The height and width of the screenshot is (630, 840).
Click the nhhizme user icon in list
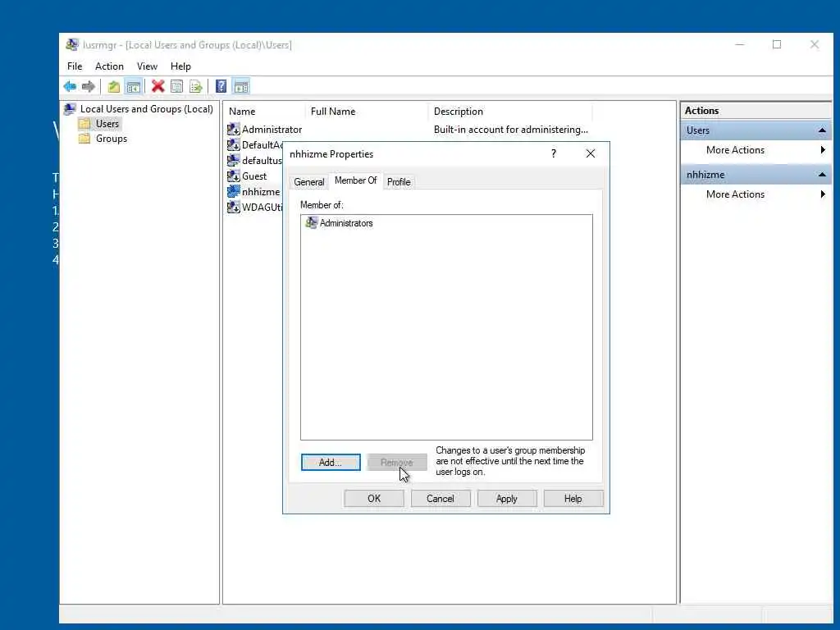pos(233,191)
